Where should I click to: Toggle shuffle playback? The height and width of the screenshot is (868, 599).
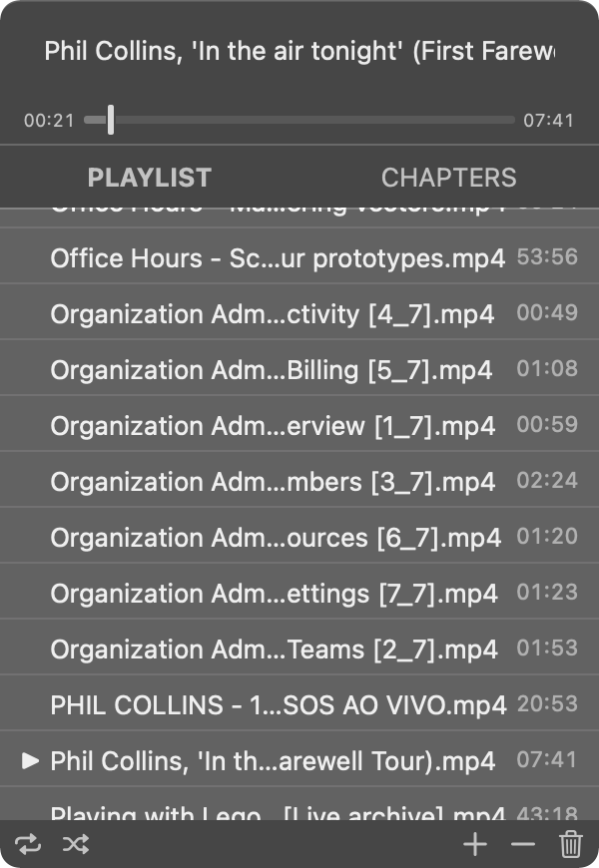click(x=75, y=845)
